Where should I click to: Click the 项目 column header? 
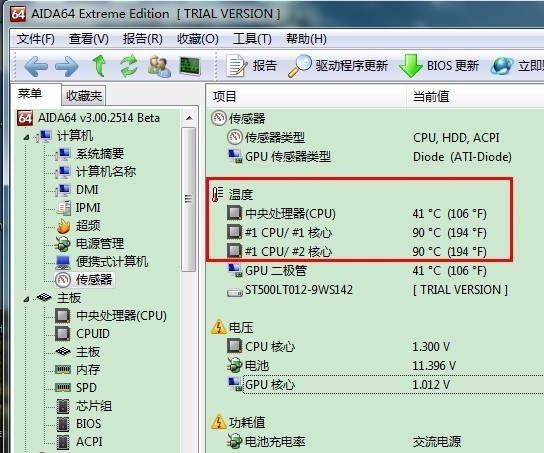[307, 96]
